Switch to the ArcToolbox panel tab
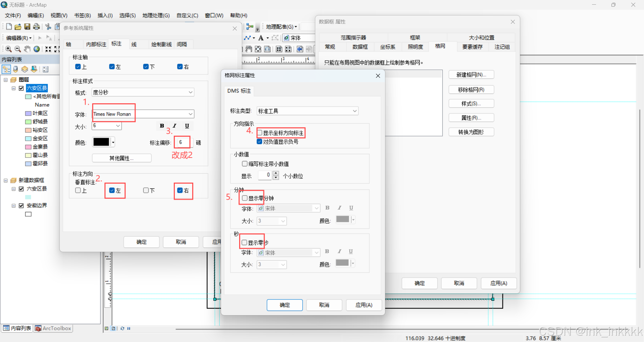 [x=53, y=328]
